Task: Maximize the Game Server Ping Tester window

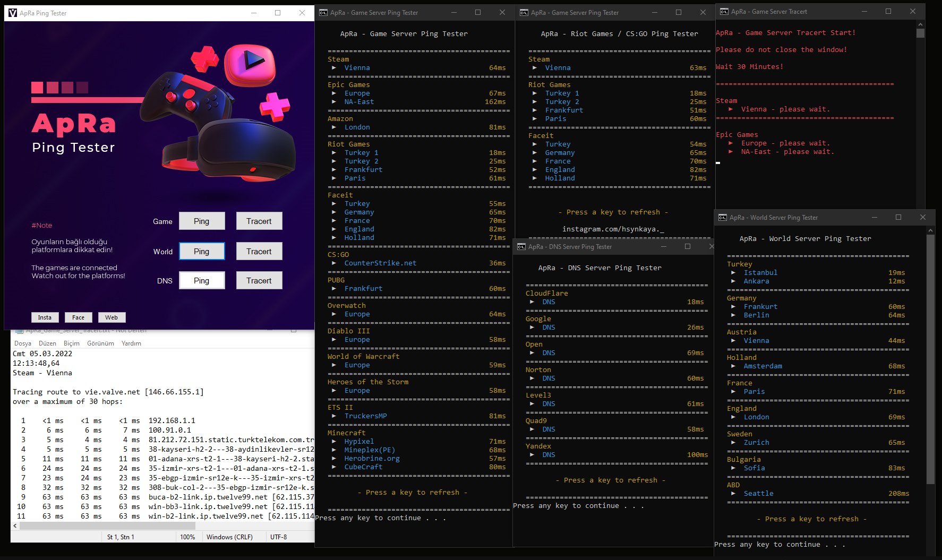Action: pos(478,13)
